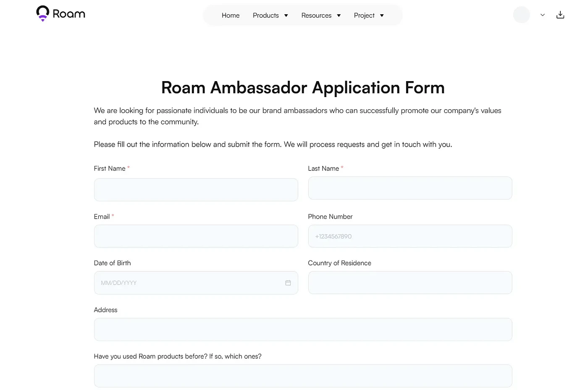
Task: Click the Roam Ambassador Application Form heading
Action: pos(303,88)
